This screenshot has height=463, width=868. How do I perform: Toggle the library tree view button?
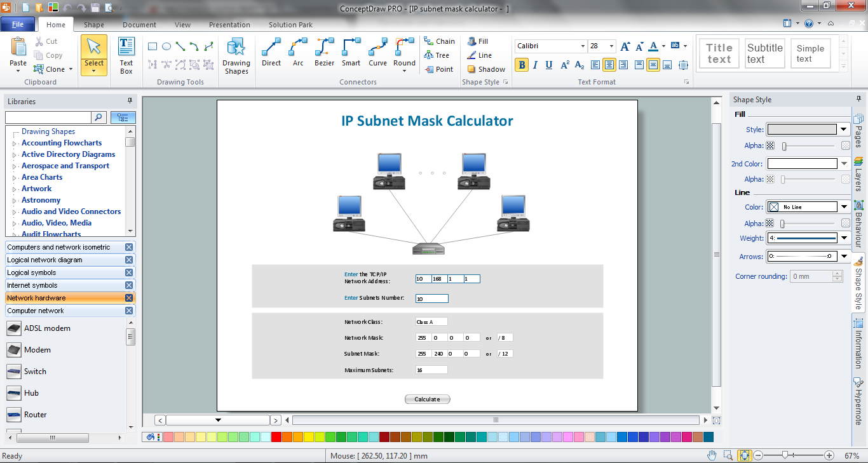pos(123,117)
